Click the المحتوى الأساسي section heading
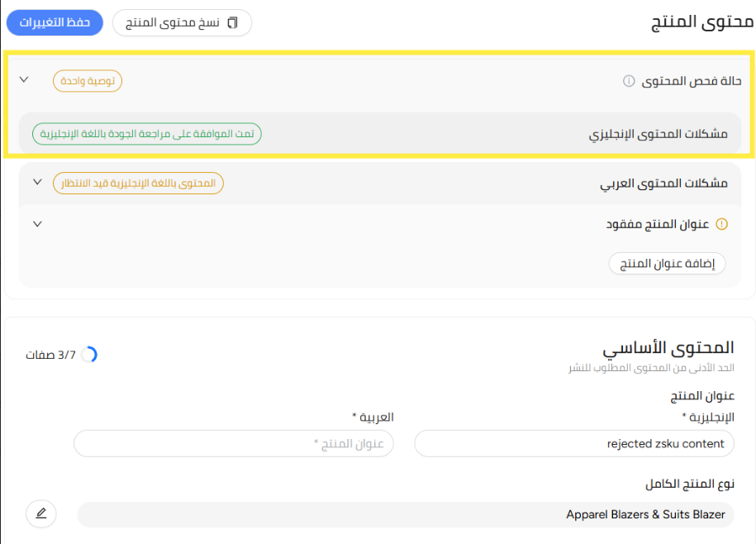This screenshot has height=544, width=756. point(668,348)
